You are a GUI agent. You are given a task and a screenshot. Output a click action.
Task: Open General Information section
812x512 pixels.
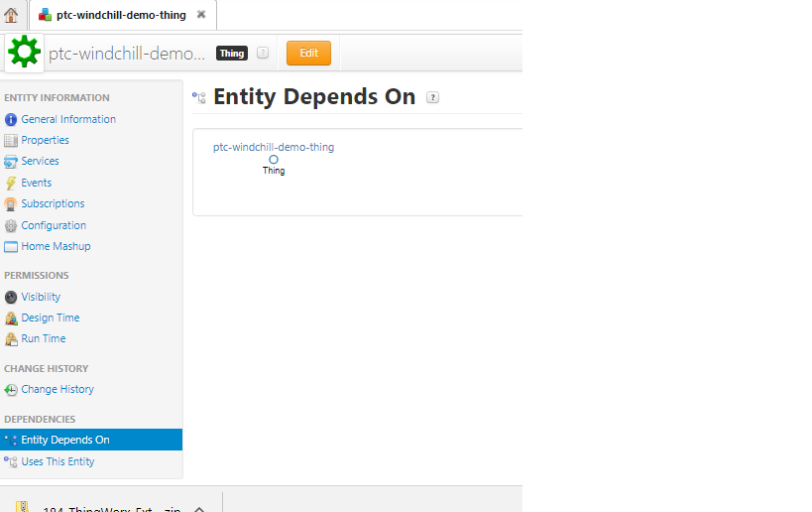coord(68,119)
